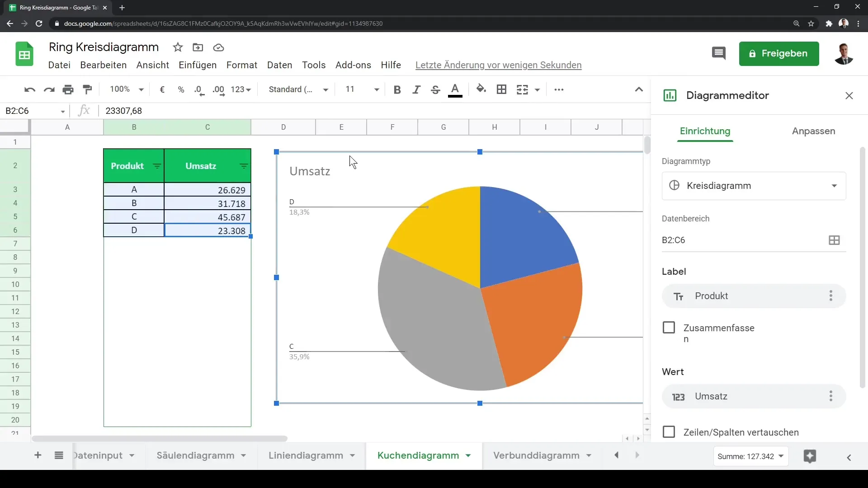Click the Umsatz value chip

(754, 396)
